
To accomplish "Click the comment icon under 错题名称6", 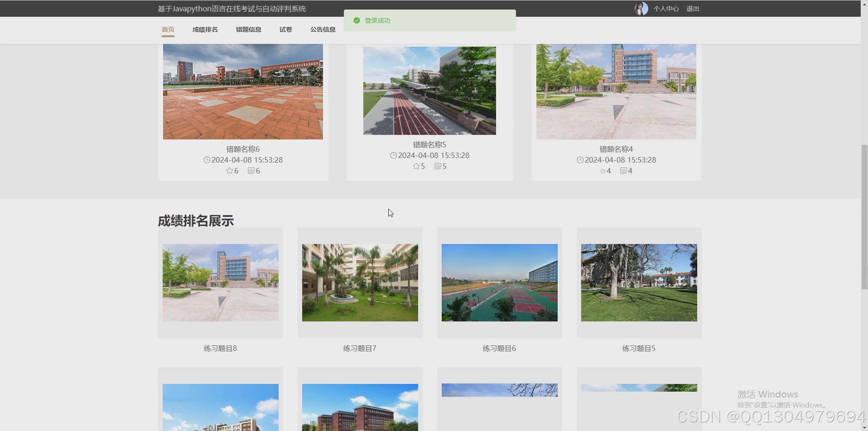I will [x=251, y=171].
